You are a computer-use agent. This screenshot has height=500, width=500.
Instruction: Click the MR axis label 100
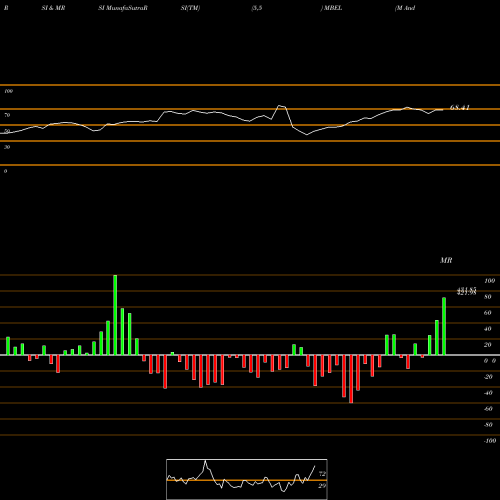tap(489, 281)
